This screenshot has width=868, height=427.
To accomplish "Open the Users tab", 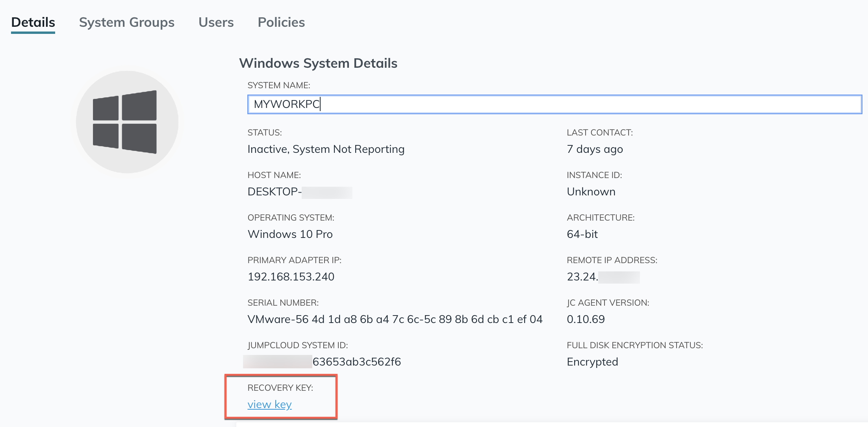I will tap(216, 22).
